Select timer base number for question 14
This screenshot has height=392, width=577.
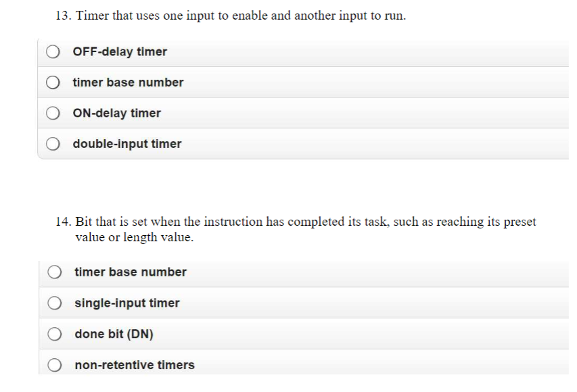coord(54,272)
